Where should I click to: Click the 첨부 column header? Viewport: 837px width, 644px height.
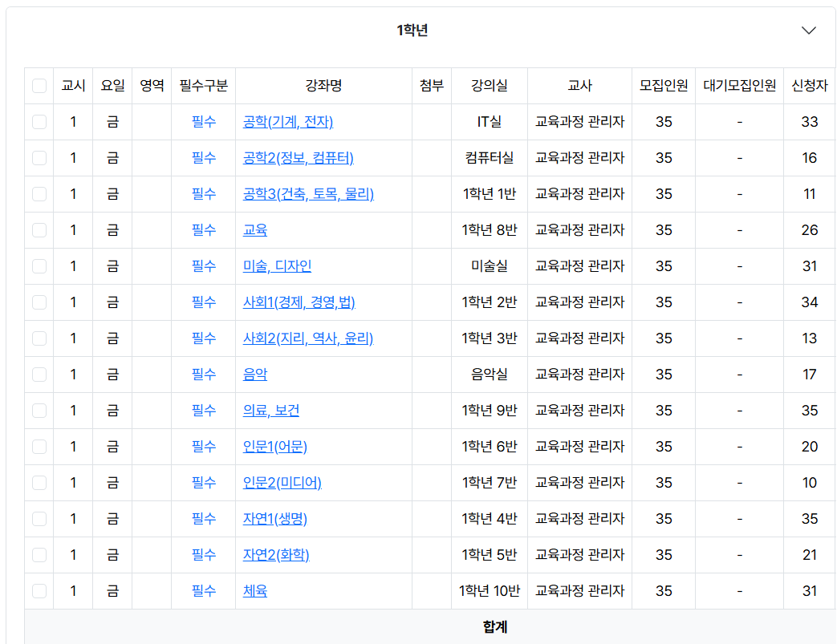431,85
